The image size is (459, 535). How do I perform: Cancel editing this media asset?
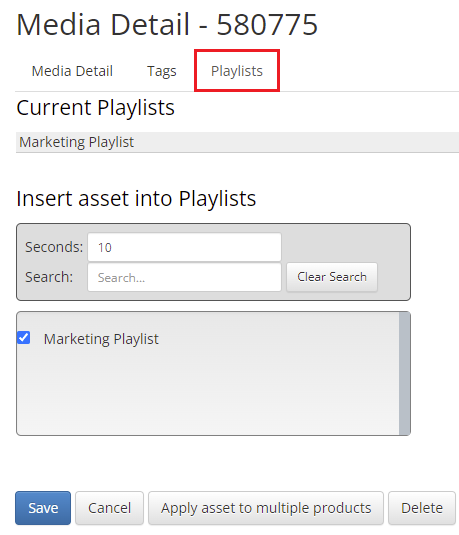pos(109,508)
